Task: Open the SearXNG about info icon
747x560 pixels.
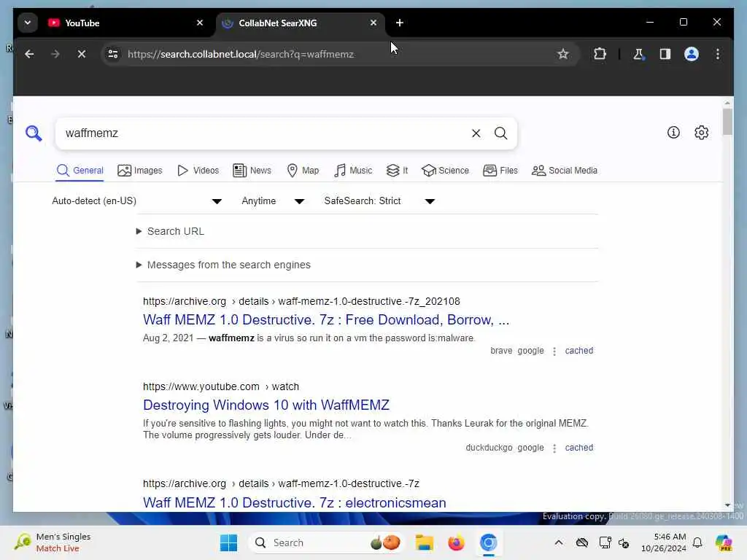Action: (x=673, y=133)
